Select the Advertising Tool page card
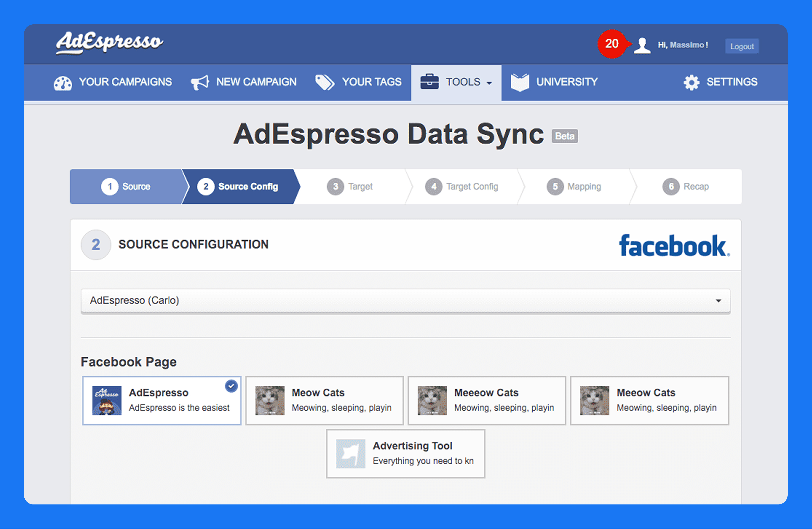This screenshot has height=529, width=812. pos(406,454)
